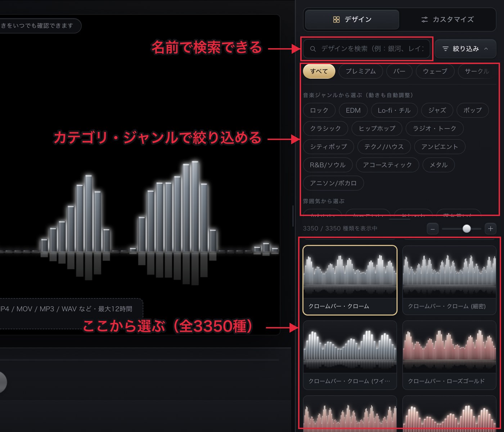The width and height of the screenshot is (504, 432).
Task: Choose the メタル genre chip
Action: 438,165
